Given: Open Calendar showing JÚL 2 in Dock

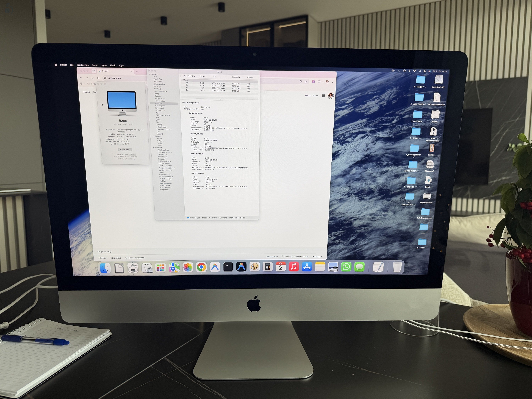Looking at the screenshot, I should pos(281,267).
